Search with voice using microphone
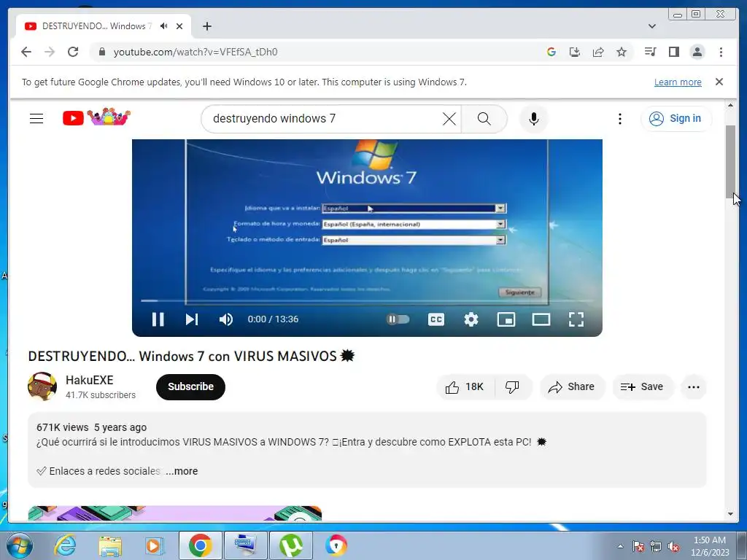 click(x=533, y=119)
